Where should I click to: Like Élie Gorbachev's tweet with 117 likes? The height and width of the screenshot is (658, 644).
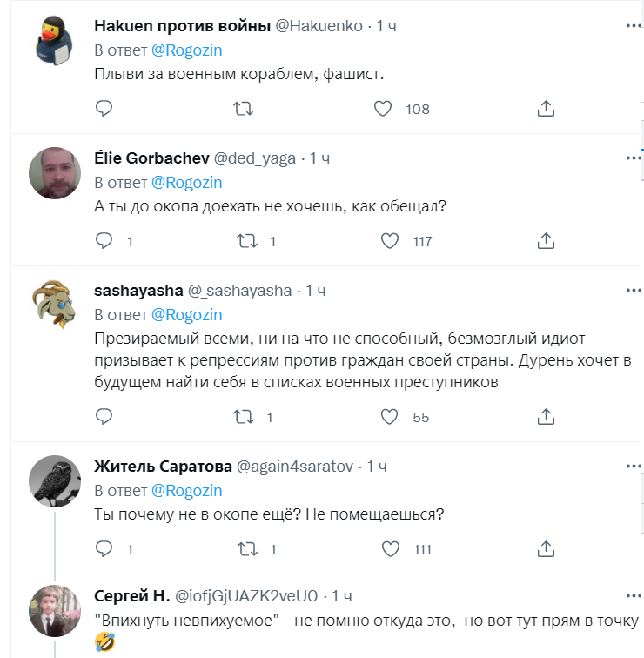click(391, 241)
